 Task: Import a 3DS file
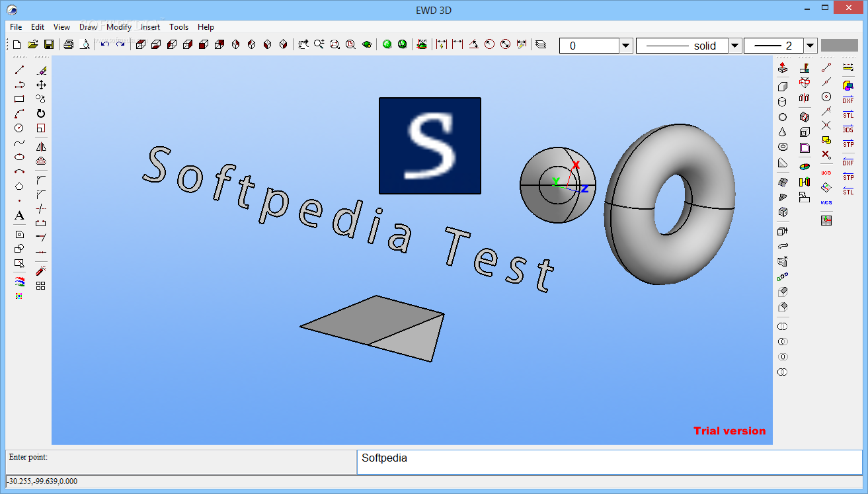pos(848,129)
